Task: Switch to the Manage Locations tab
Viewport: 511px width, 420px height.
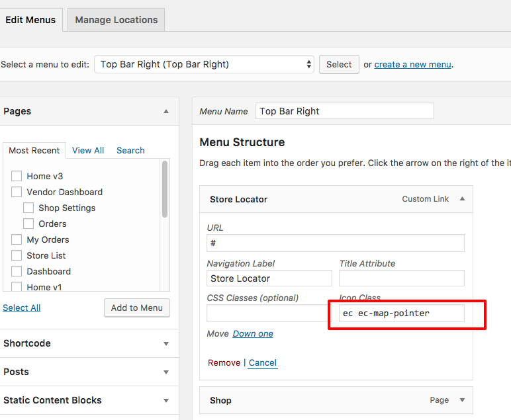Action: [116, 20]
